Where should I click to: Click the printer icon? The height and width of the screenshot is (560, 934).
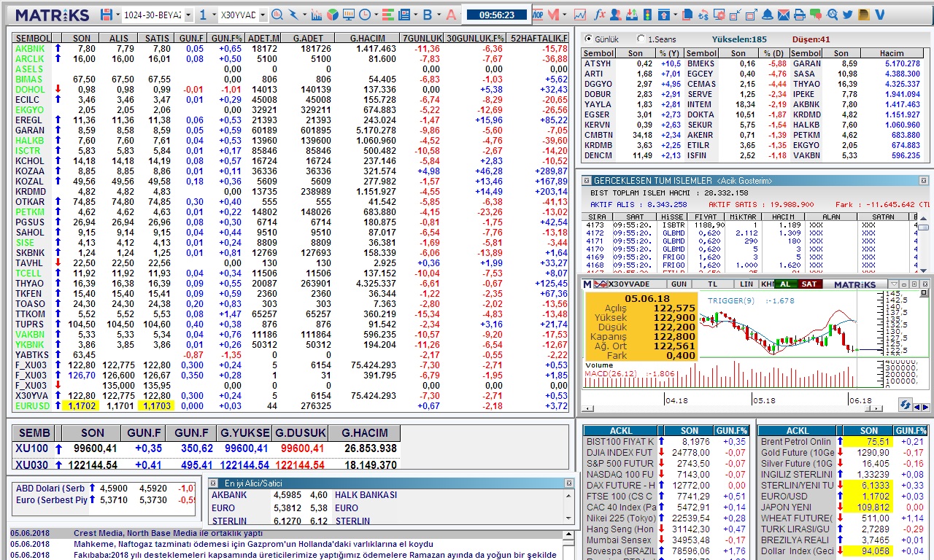[800, 15]
